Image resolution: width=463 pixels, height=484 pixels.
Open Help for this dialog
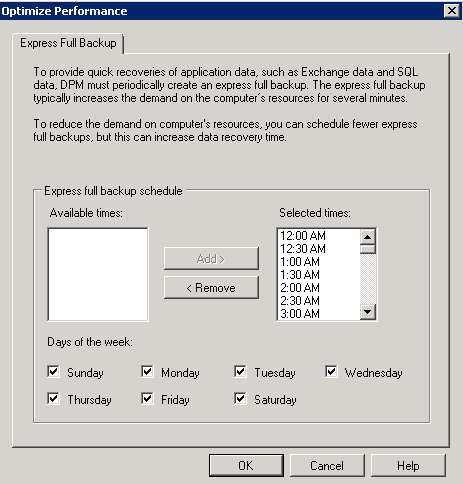(408, 465)
